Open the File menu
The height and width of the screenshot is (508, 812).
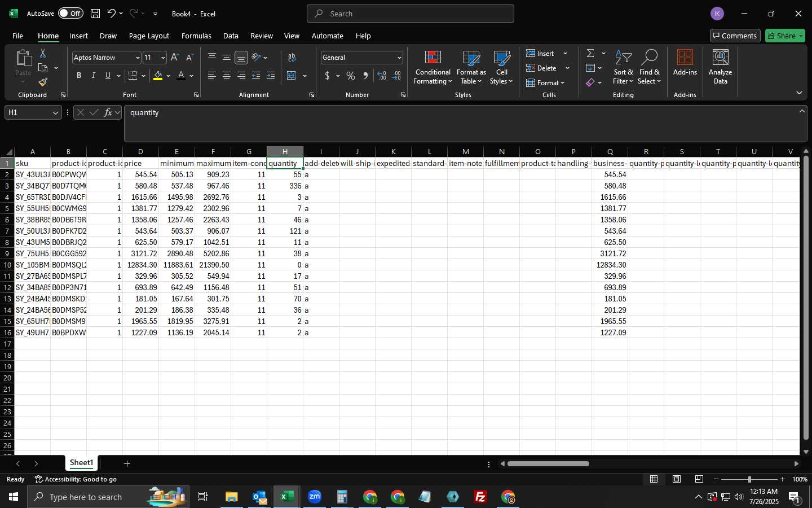click(x=17, y=36)
